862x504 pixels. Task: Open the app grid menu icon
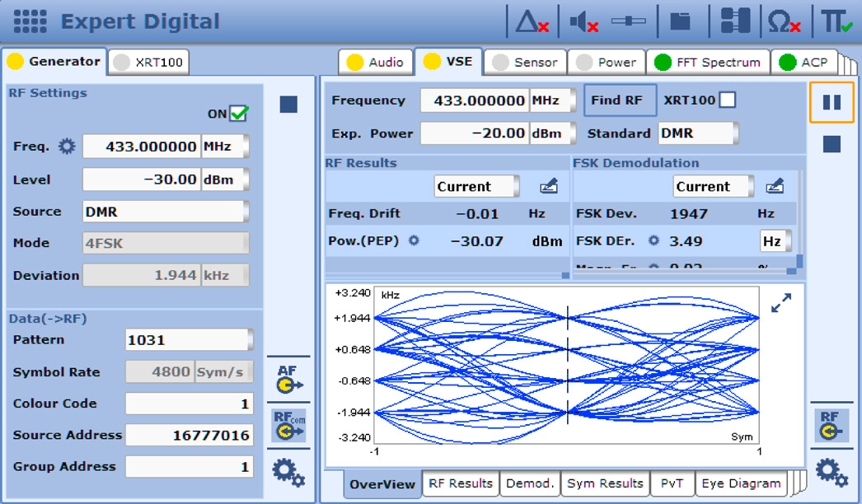point(30,21)
